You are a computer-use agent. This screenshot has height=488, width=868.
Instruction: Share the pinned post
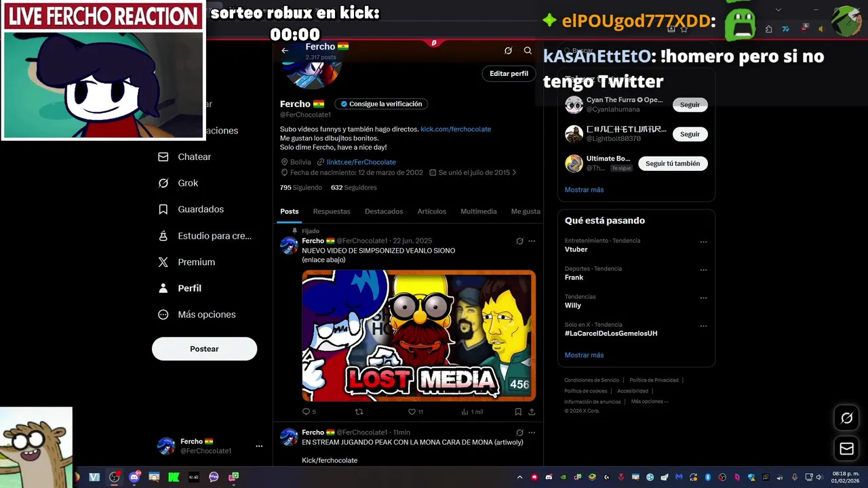click(532, 411)
